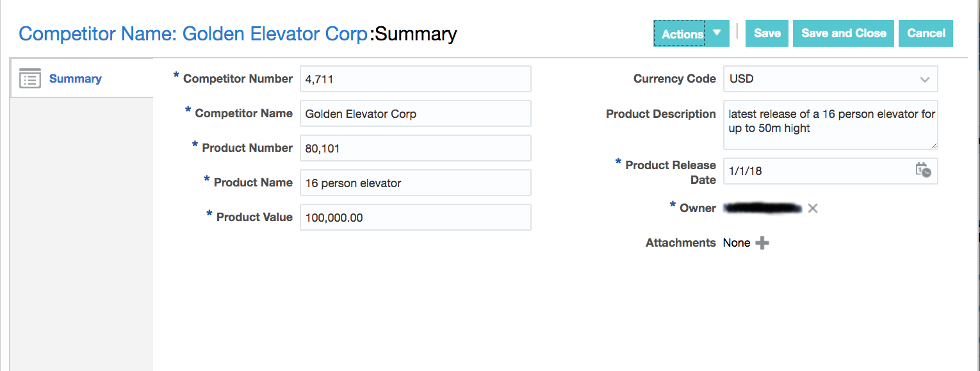Click the Product Value field
The image size is (980, 371).
(415, 218)
